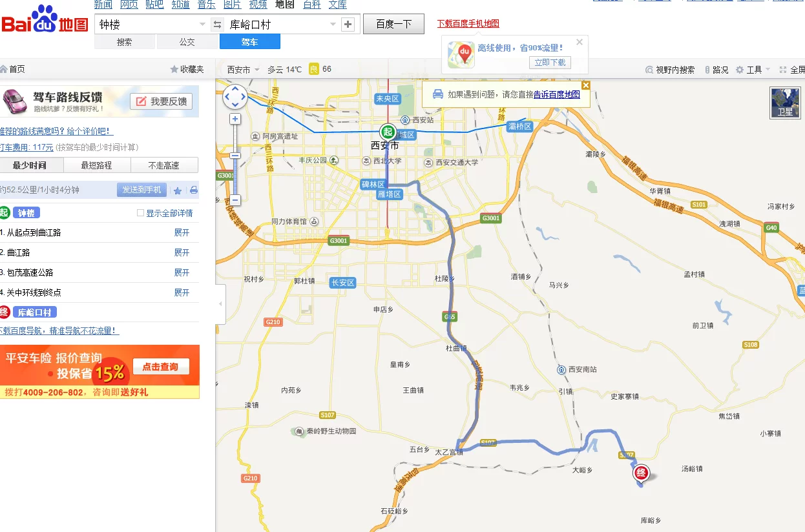
Task: Open start field history dropdown arrow
Action: click(202, 25)
